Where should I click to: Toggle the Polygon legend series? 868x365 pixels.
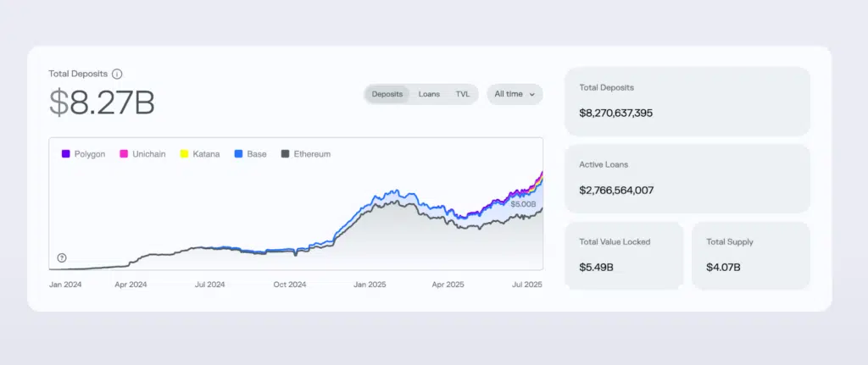coord(83,154)
